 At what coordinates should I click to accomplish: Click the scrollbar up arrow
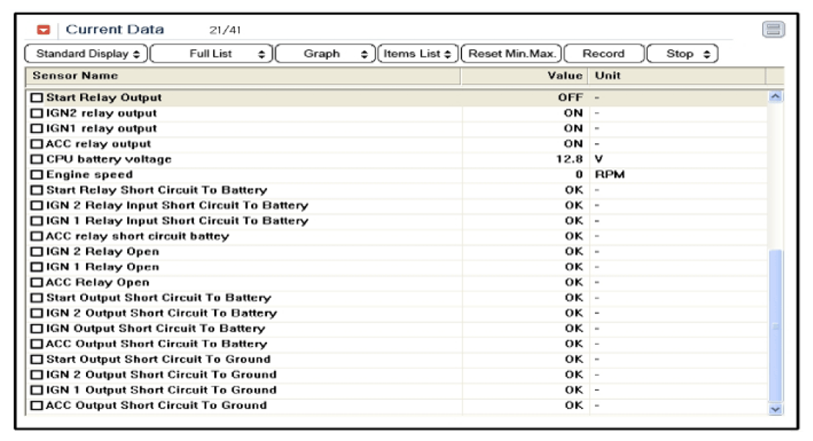coord(774,97)
